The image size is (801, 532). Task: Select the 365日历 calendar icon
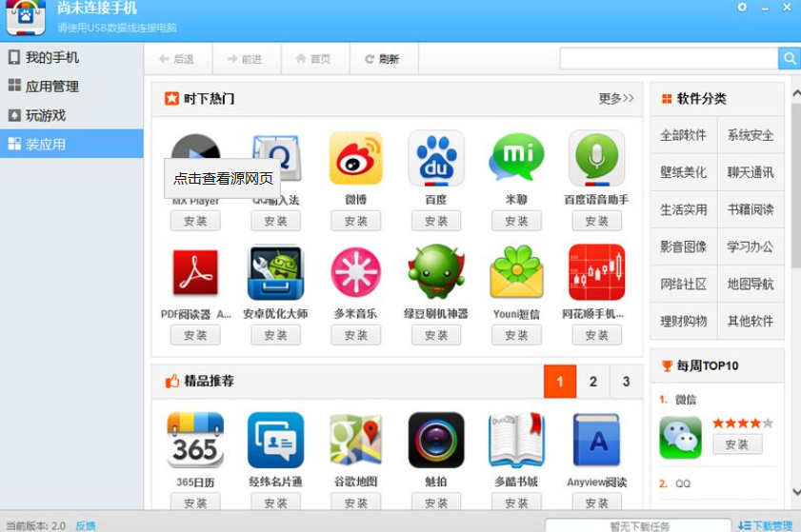coord(195,440)
